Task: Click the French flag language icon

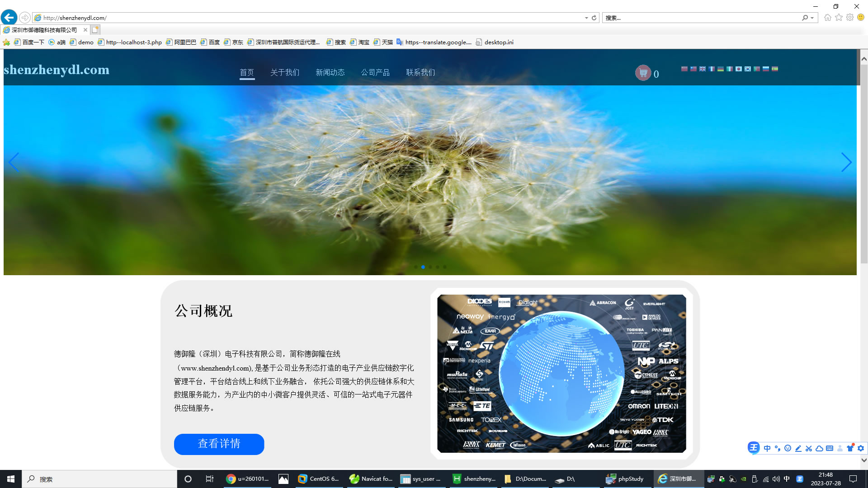Action: click(x=712, y=69)
